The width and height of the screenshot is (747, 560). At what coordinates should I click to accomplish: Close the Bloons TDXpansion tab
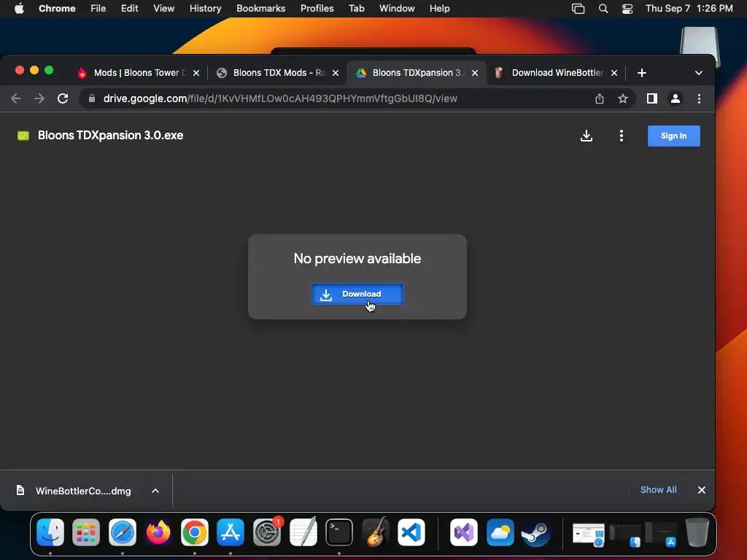click(x=474, y=73)
